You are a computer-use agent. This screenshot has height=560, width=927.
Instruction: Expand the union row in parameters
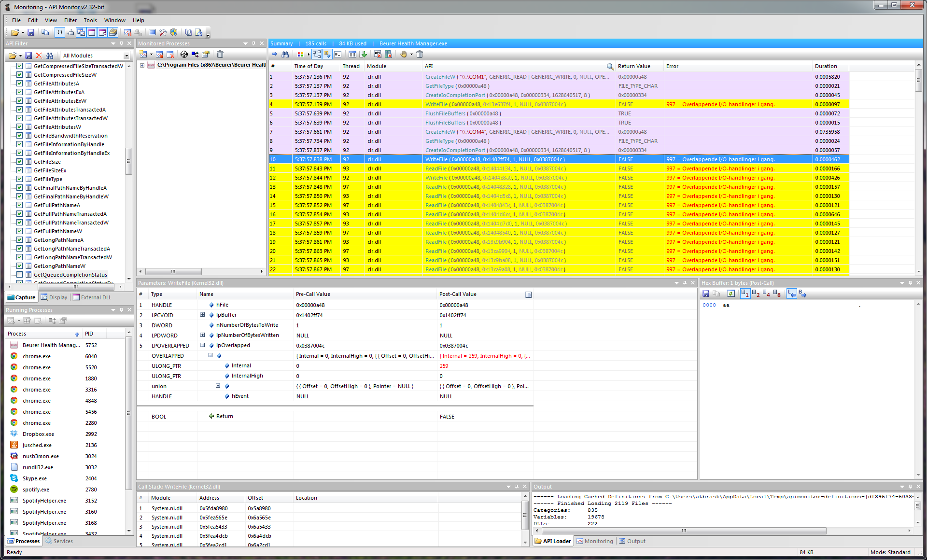pyautogui.click(x=218, y=386)
